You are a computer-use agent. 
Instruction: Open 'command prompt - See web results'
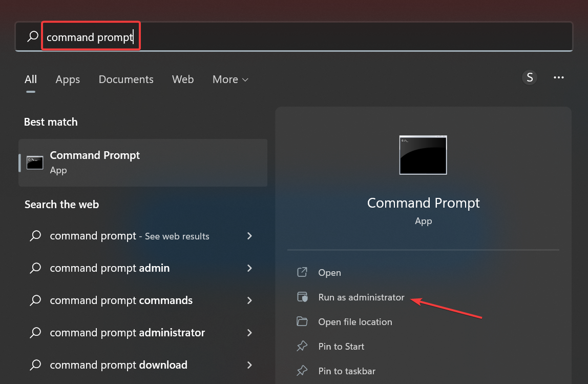pyautogui.click(x=129, y=236)
